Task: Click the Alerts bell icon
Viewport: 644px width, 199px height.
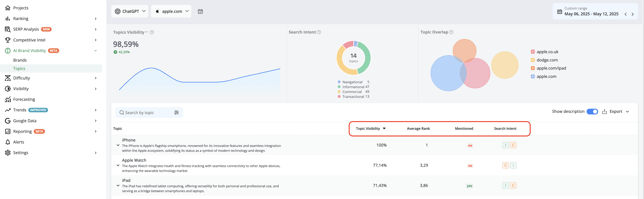Action: pos(8,142)
